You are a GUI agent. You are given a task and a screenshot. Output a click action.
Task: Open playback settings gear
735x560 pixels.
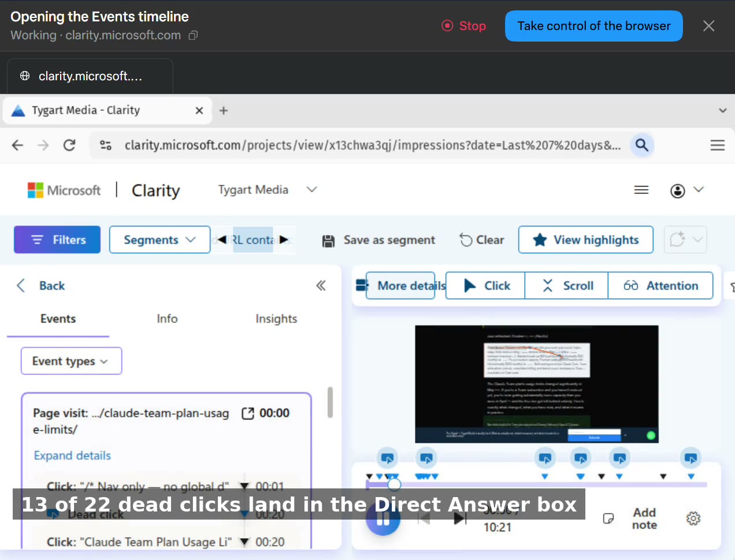coord(693,518)
